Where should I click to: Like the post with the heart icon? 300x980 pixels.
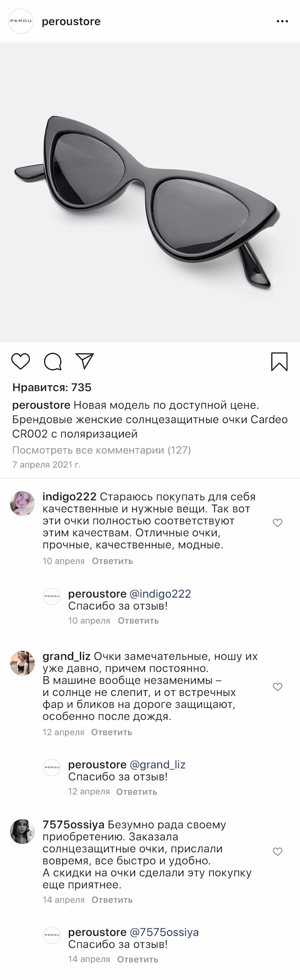[x=21, y=361]
